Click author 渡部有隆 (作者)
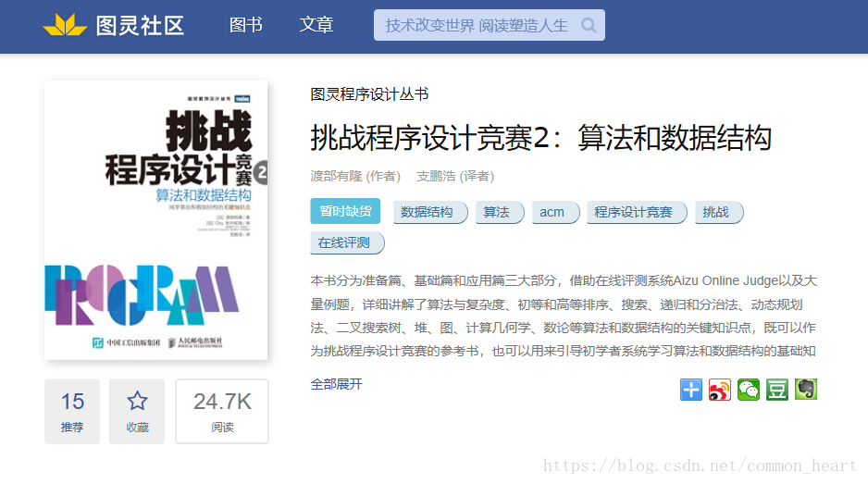 (355, 176)
